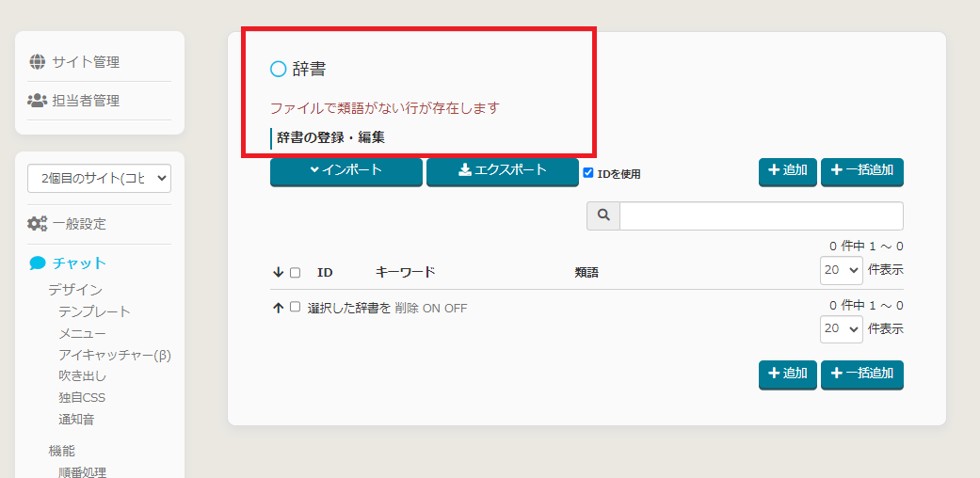The width and height of the screenshot is (980, 478).
Task: Click the magnifying glass search icon
Action: tap(602, 215)
